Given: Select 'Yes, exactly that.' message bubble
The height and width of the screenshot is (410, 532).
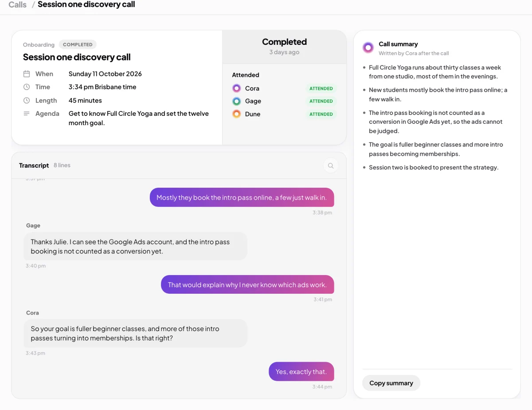Looking at the screenshot, I should [x=301, y=371].
